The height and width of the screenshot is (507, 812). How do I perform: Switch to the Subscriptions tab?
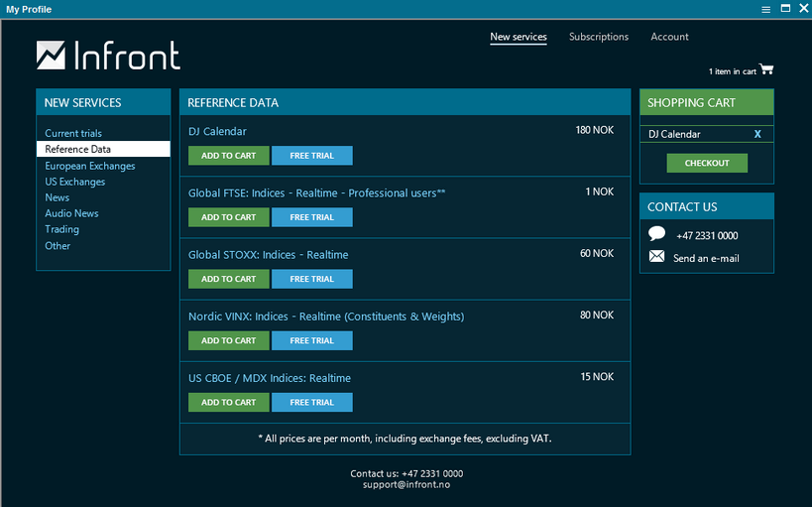tap(599, 37)
